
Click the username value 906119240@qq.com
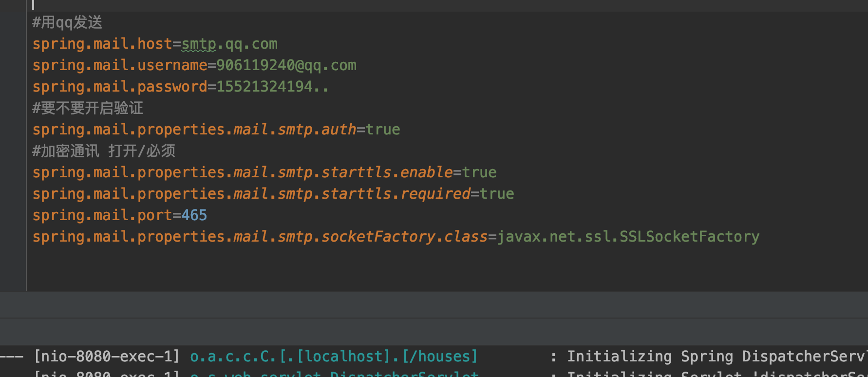[286, 65]
